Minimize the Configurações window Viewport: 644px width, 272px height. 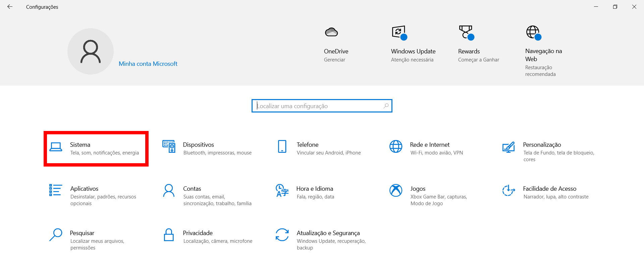(596, 7)
